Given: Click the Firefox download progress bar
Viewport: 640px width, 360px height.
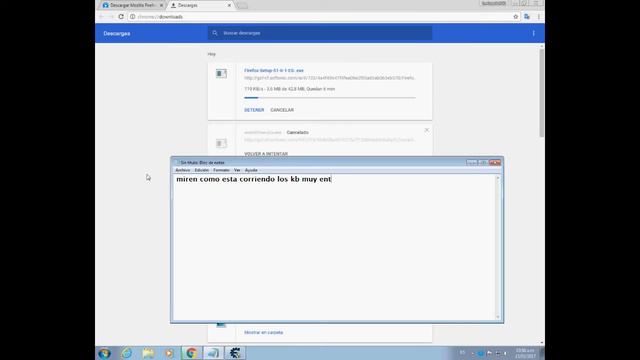Looking at the screenshot, I should (330, 98).
